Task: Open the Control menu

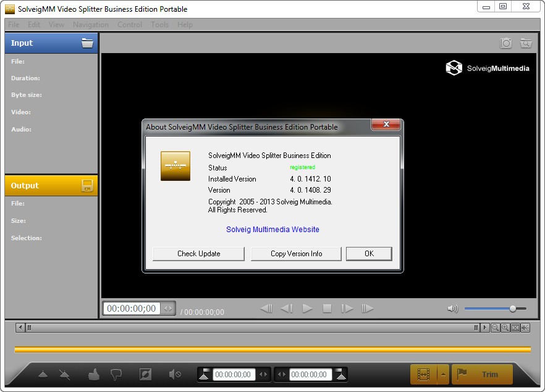Action: (130, 25)
